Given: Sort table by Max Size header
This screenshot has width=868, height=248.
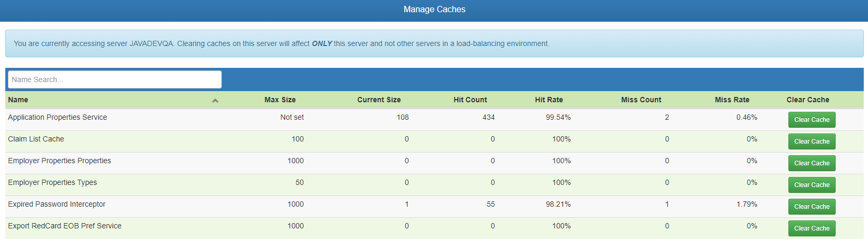Looking at the screenshot, I should [280, 100].
